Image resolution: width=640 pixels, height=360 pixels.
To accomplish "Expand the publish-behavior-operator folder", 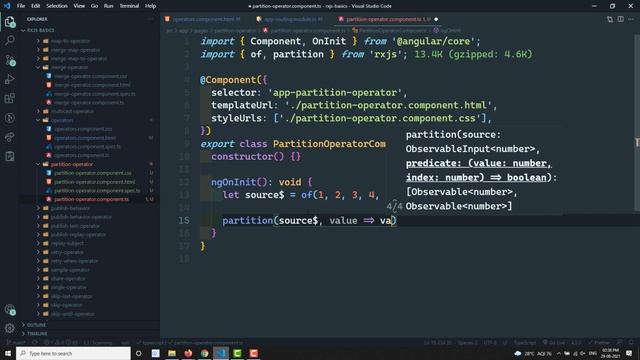I will coord(81,217).
